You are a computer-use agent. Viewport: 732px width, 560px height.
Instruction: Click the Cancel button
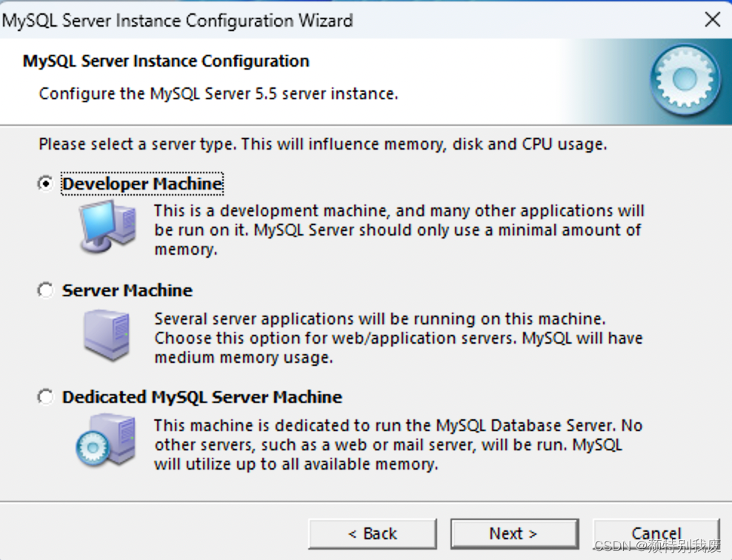coord(656,533)
